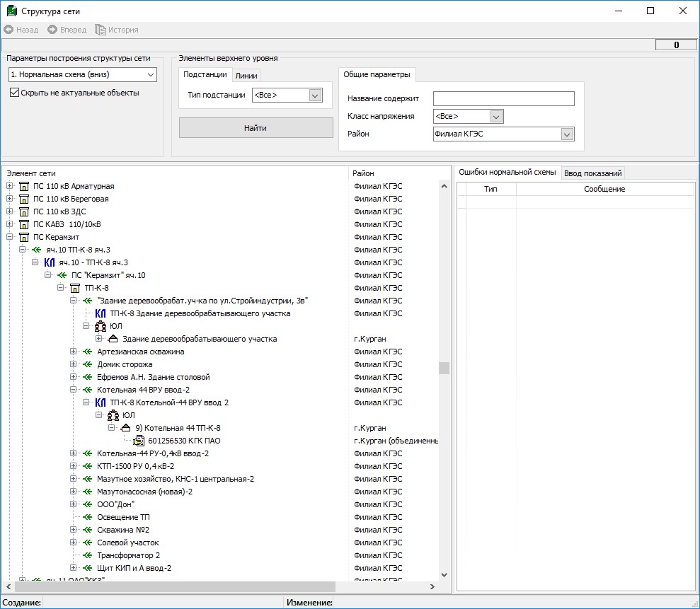Click КЛ cable icon of яч.10 - ТП-К-8 яч.3
The image size is (700, 609).
[49, 262]
